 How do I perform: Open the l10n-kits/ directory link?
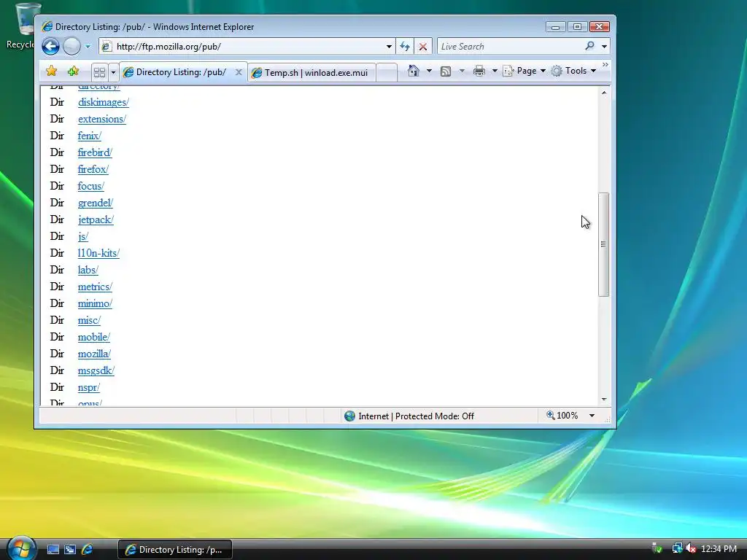coord(98,253)
